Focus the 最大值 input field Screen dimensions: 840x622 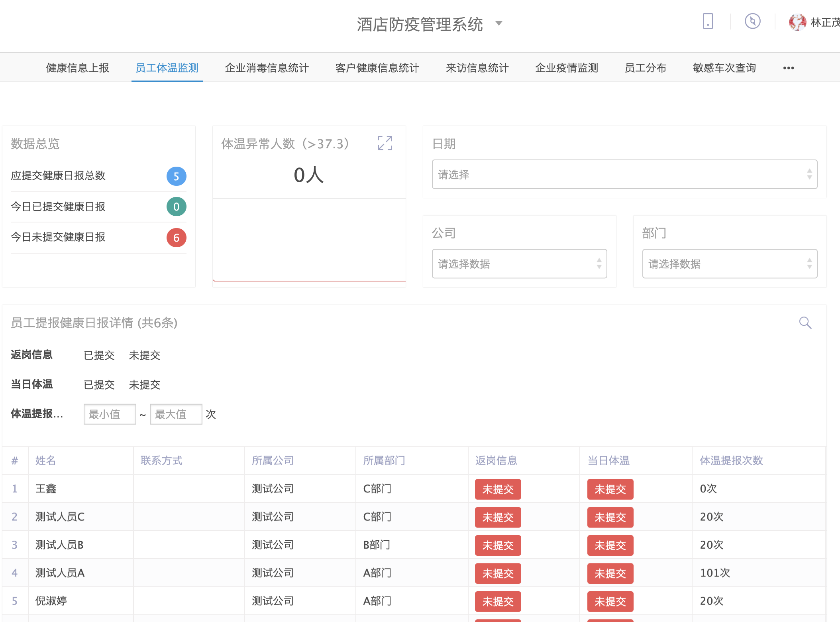[x=176, y=414]
